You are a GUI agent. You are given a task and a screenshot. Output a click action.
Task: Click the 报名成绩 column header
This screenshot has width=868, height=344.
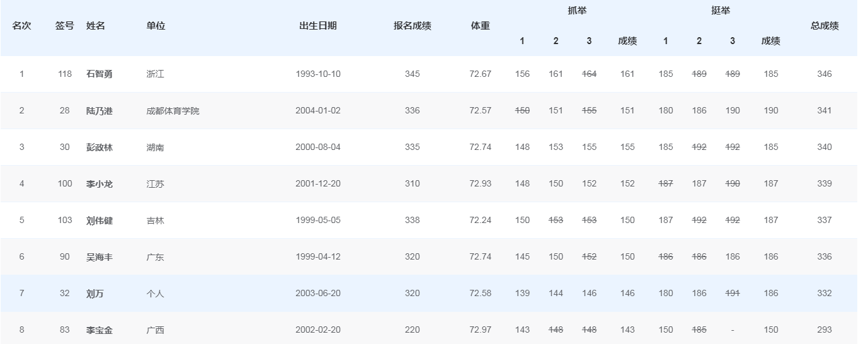click(x=413, y=26)
